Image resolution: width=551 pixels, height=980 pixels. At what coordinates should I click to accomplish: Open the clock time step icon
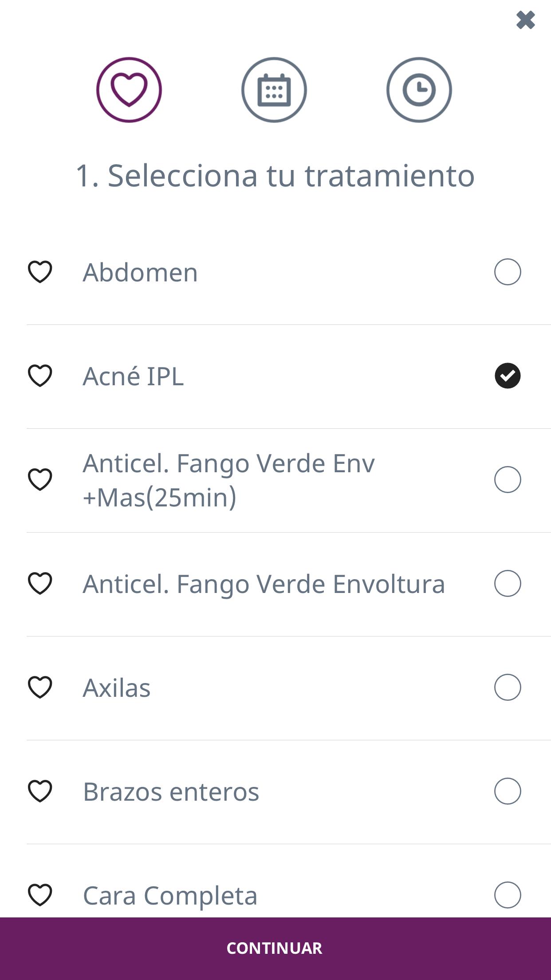pyautogui.click(x=419, y=90)
